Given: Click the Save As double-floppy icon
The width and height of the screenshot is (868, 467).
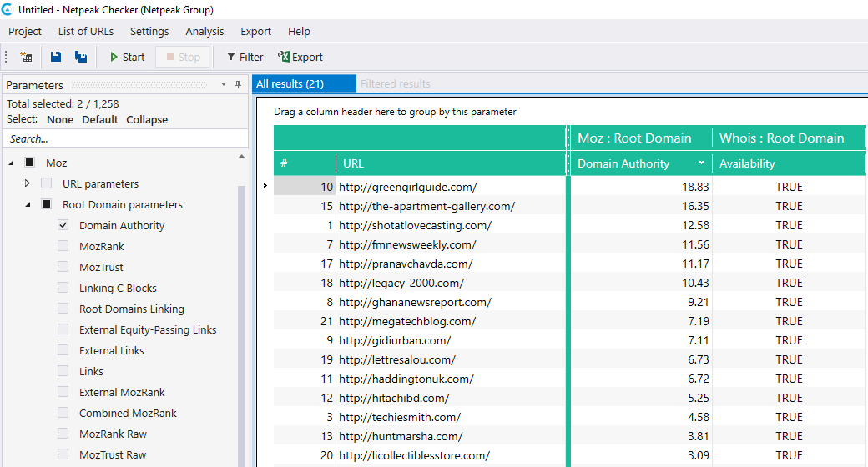Looking at the screenshot, I should (81, 57).
